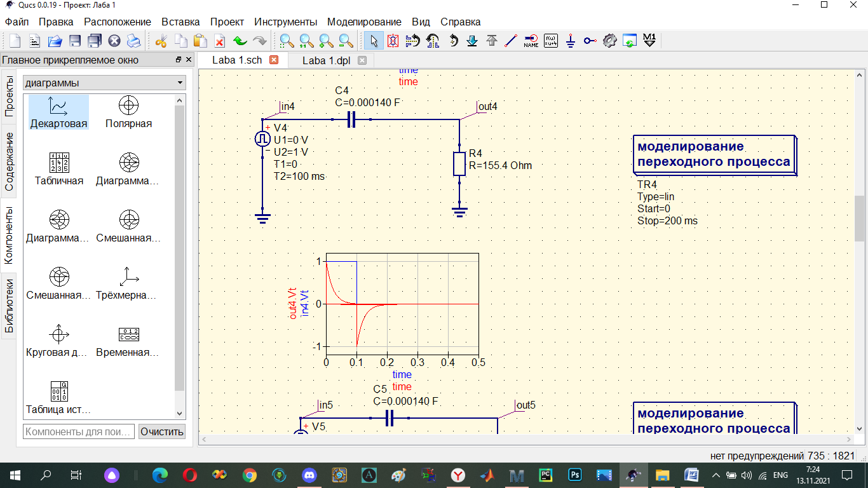Toggle deactivate/activate component tool
Viewport: 868px width, 488px height.
click(x=393, y=41)
